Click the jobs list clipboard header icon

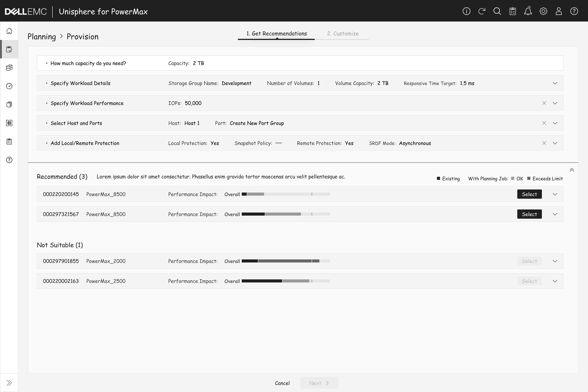[513, 11]
